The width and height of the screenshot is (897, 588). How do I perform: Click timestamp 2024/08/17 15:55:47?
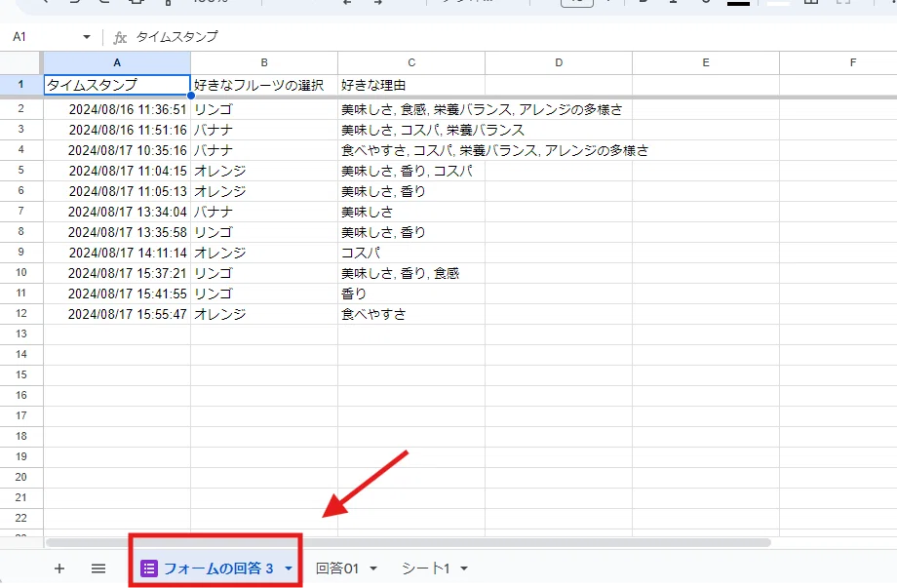[x=117, y=314]
